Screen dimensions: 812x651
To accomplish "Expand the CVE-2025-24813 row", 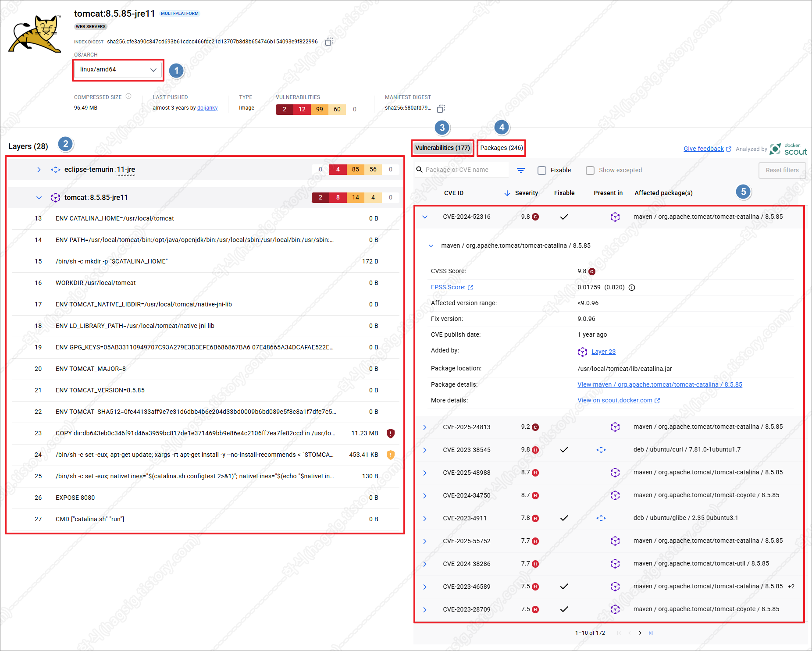I will tap(425, 427).
